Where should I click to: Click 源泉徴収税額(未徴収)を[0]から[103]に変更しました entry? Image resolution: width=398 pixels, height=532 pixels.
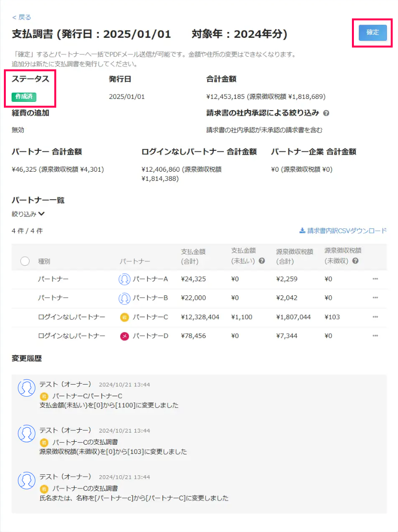click(113, 451)
